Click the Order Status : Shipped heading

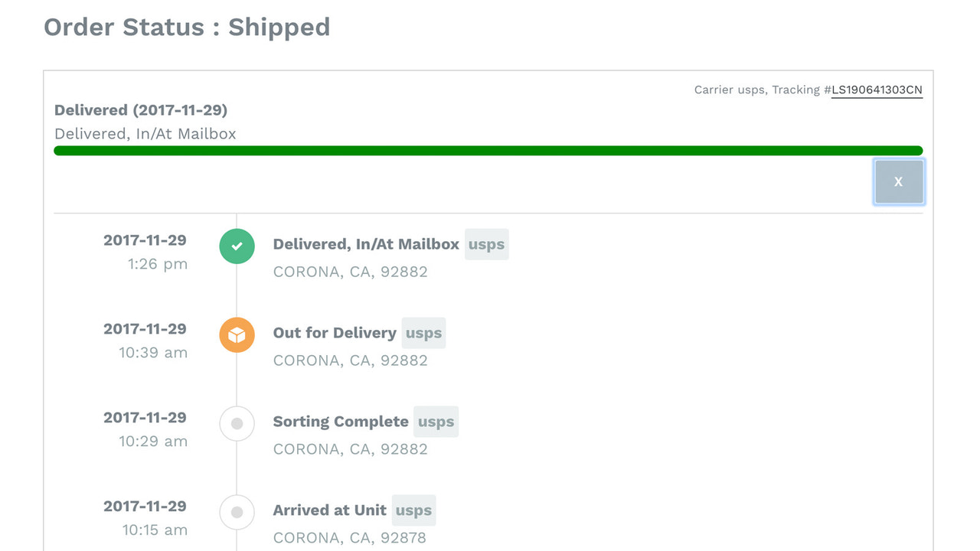pos(187,27)
